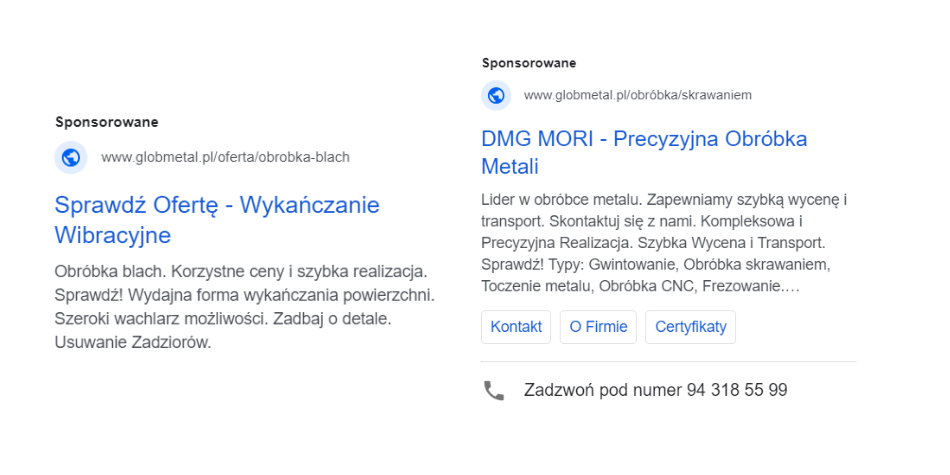Open the 'Sprawdź Ofertę - Wykańczanie Wibracyjne' headline
This screenshot has width=950, height=475.
coord(217,220)
